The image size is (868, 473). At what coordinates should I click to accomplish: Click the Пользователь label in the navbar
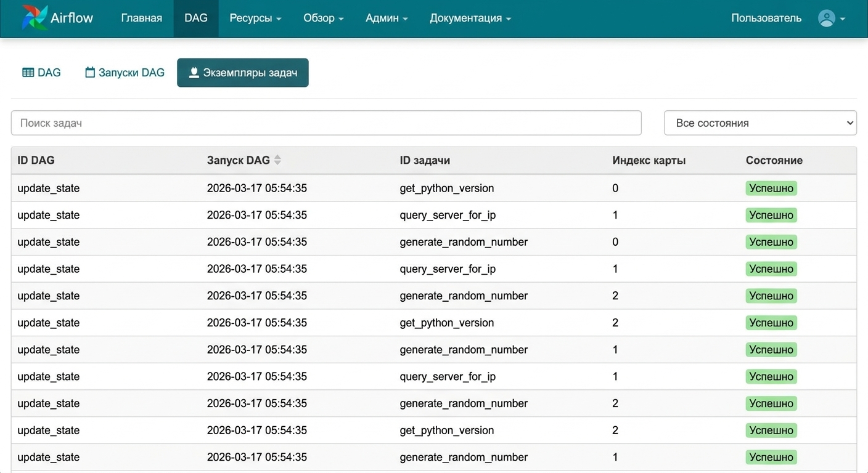(x=766, y=18)
